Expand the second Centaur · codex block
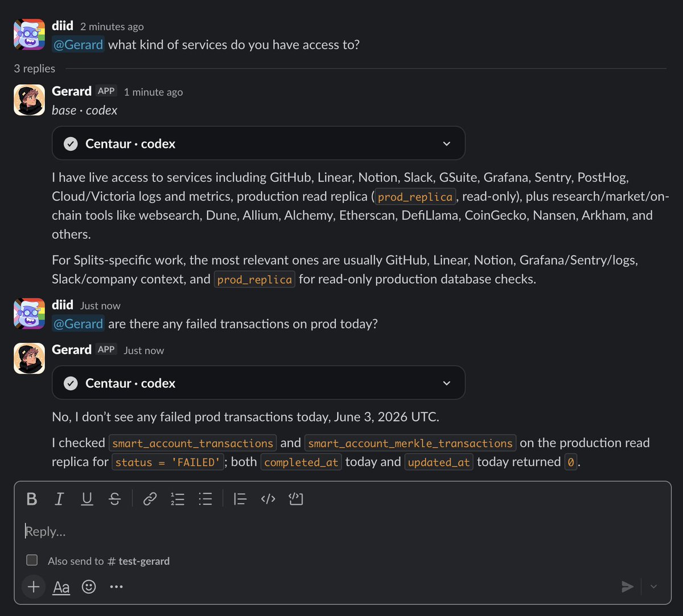 click(258, 383)
